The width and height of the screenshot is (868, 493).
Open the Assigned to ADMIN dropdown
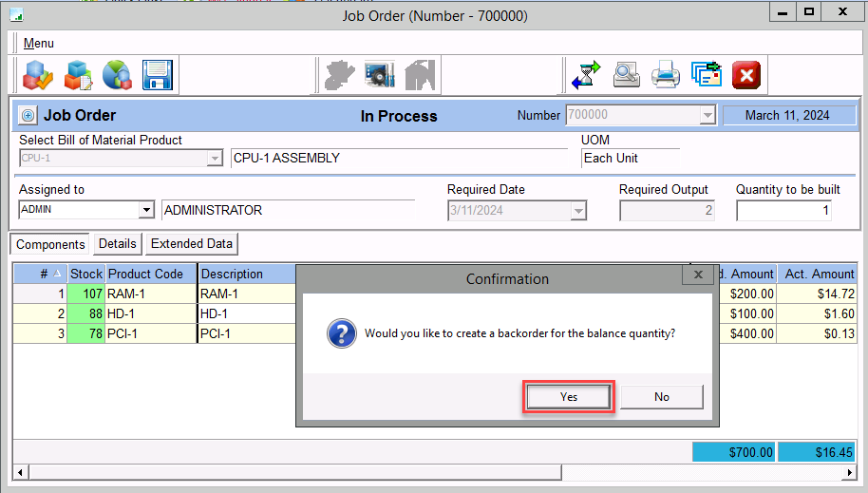[x=146, y=210]
